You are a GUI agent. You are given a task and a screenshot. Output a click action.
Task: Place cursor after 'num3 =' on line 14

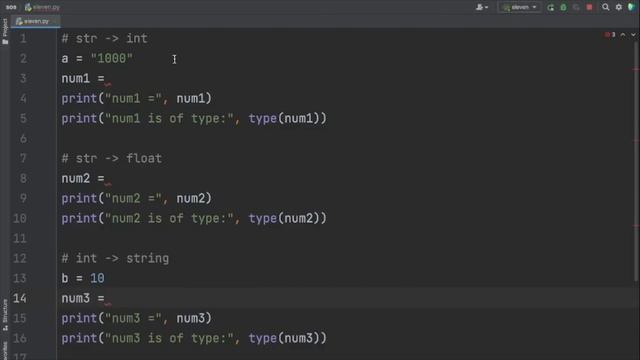107,299
